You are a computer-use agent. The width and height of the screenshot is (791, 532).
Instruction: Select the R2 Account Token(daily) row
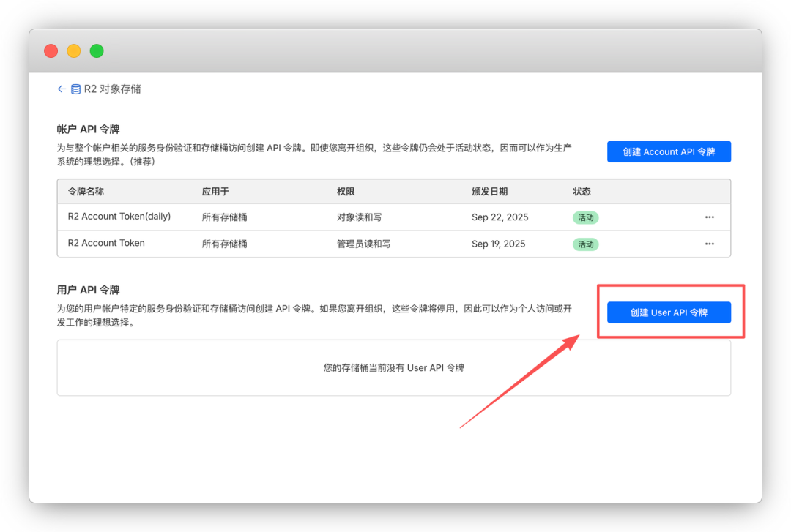[x=293, y=217]
